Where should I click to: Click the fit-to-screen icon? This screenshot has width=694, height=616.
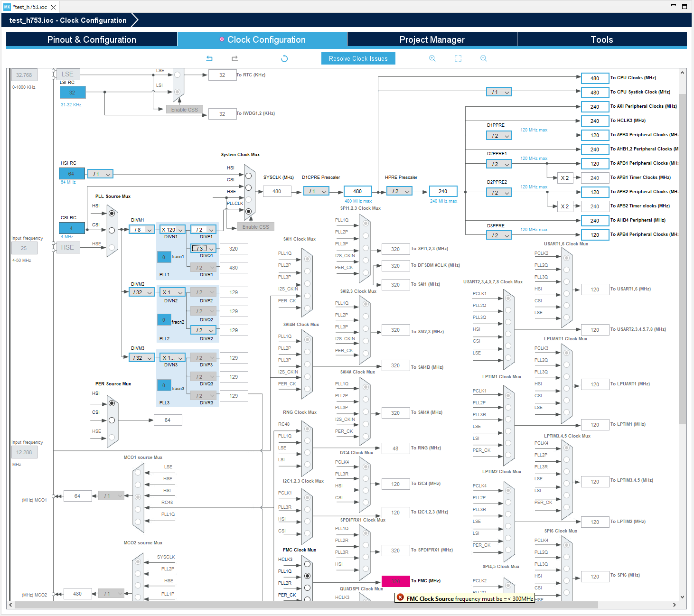coord(458,58)
